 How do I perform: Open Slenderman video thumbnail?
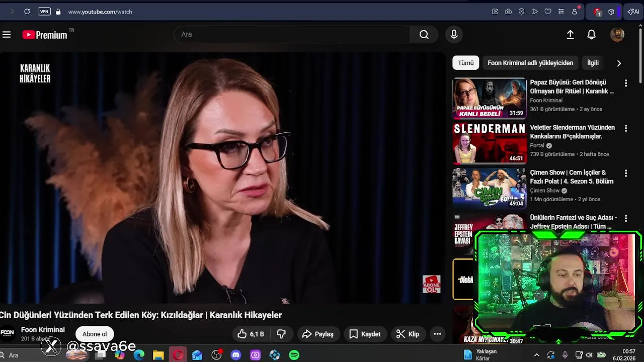[x=489, y=143]
